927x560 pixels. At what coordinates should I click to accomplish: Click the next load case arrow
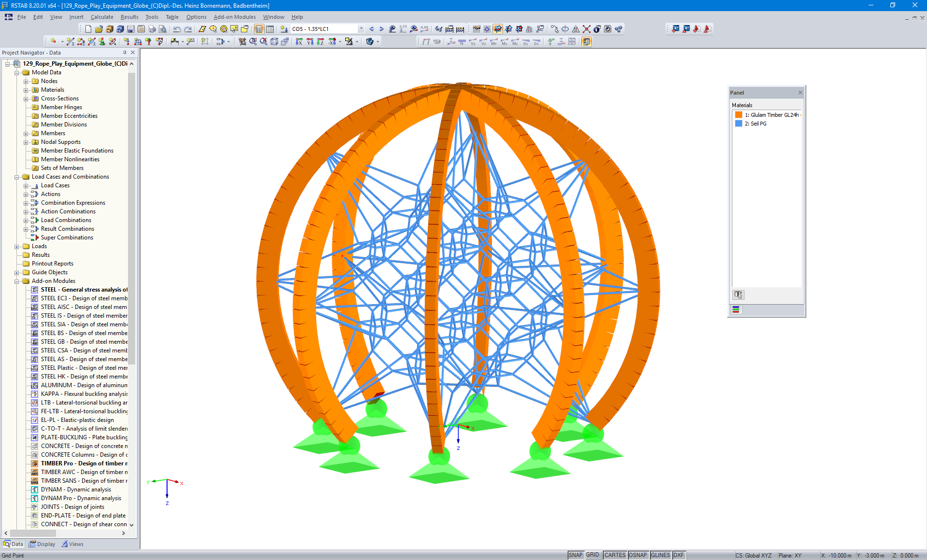click(381, 29)
